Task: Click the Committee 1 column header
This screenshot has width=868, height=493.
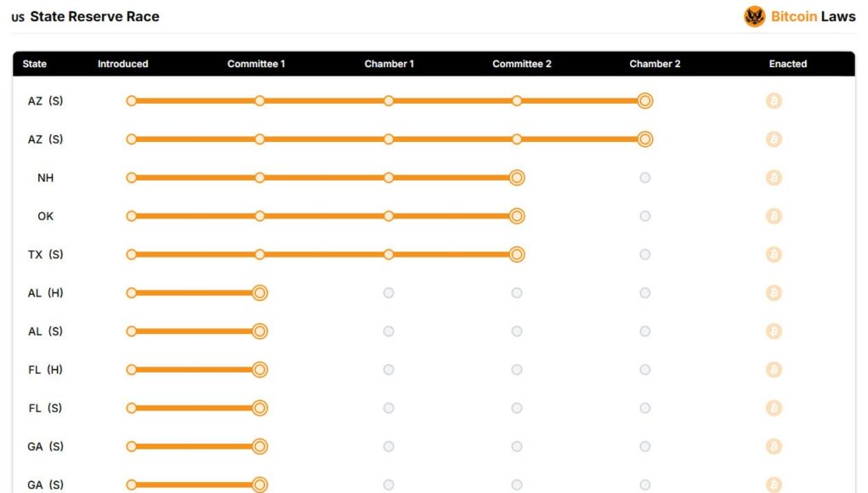Action: (256, 64)
